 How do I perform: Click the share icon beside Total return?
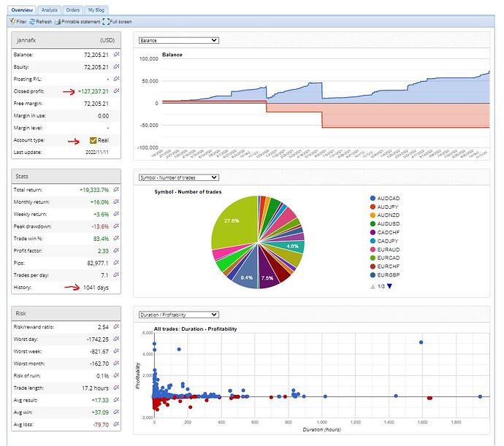click(x=116, y=190)
